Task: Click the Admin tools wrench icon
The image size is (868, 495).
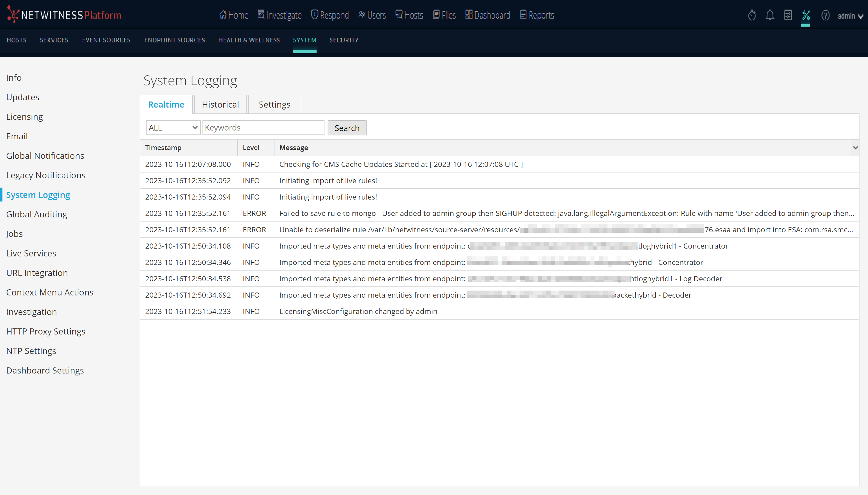Action: pyautogui.click(x=806, y=15)
